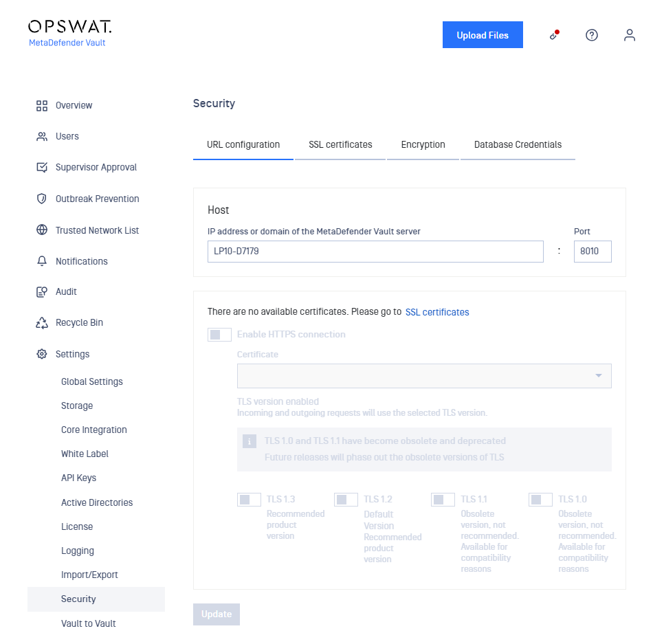Open Logging settings page
Screen dimensions: 664x644
(x=78, y=551)
